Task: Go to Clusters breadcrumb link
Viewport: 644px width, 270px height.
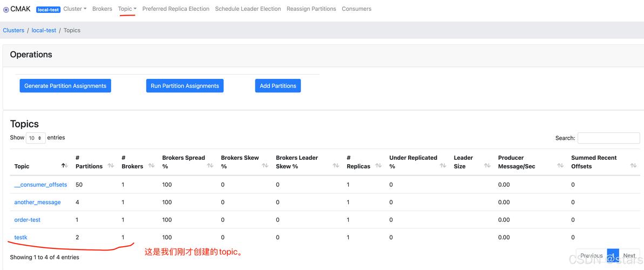Action: (x=13, y=30)
